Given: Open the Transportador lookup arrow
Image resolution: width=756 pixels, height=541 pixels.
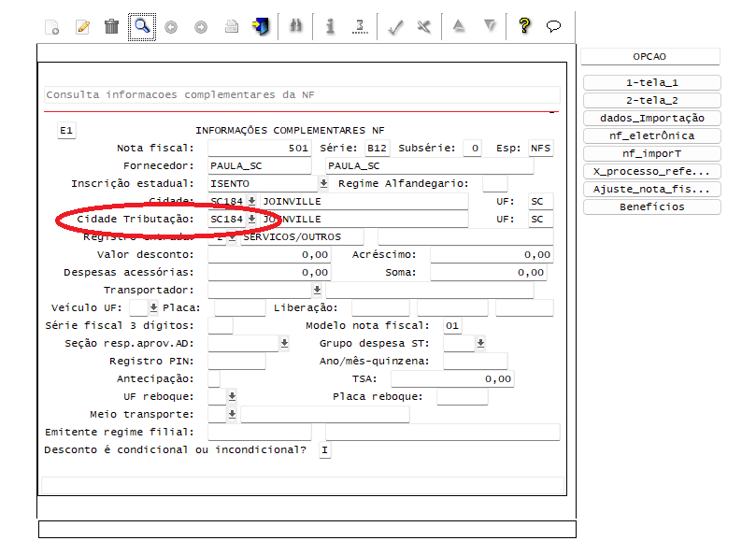Looking at the screenshot, I should click(x=317, y=290).
